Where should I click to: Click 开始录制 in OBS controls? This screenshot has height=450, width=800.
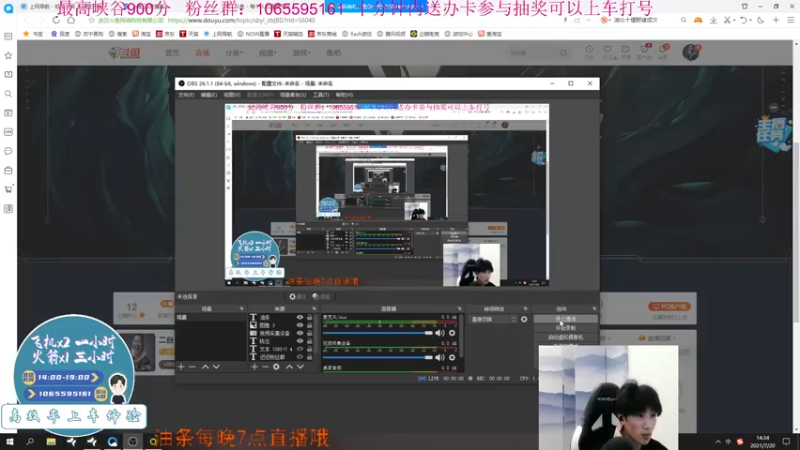click(x=566, y=328)
